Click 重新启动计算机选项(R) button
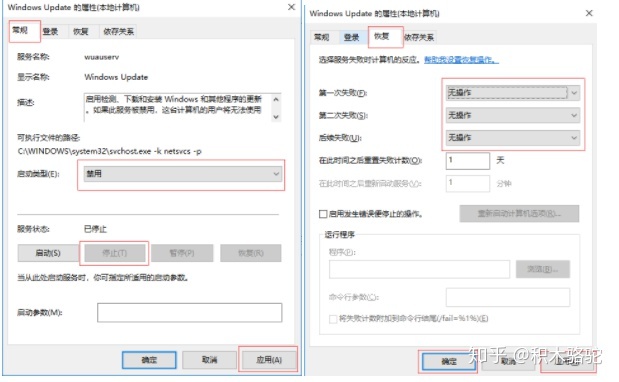Screen dimensions: 619x382 [x=519, y=213]
